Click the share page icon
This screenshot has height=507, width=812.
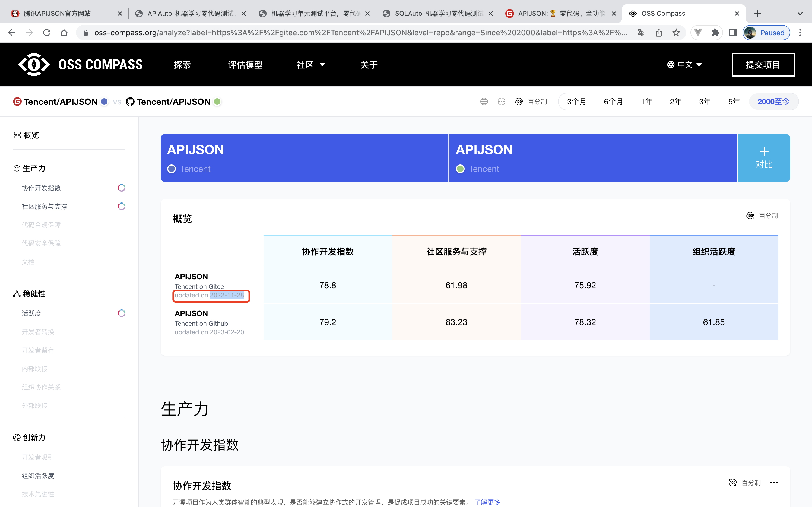point(659,33)
